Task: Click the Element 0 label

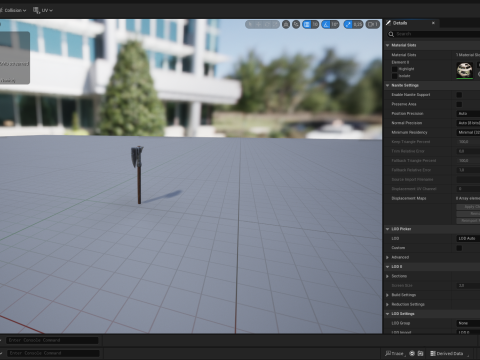Action: pyautogui.click(x=400, y=62)
